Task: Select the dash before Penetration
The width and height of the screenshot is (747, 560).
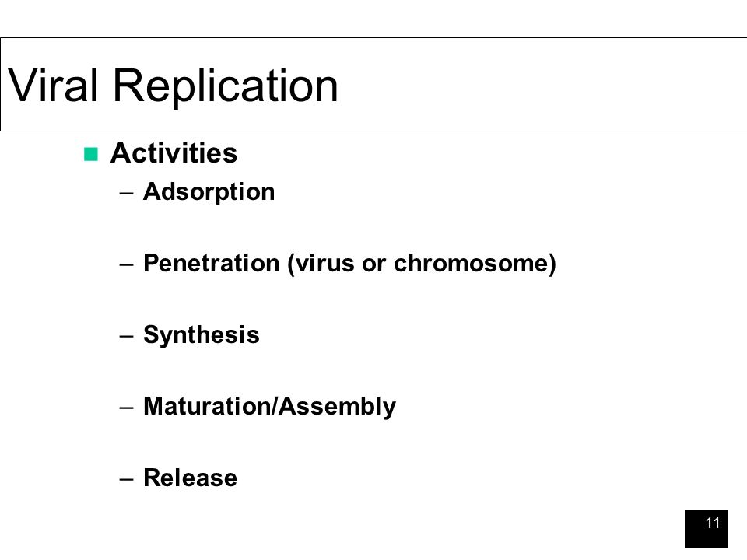Action: pyautogui.click(x=126, y=264)
